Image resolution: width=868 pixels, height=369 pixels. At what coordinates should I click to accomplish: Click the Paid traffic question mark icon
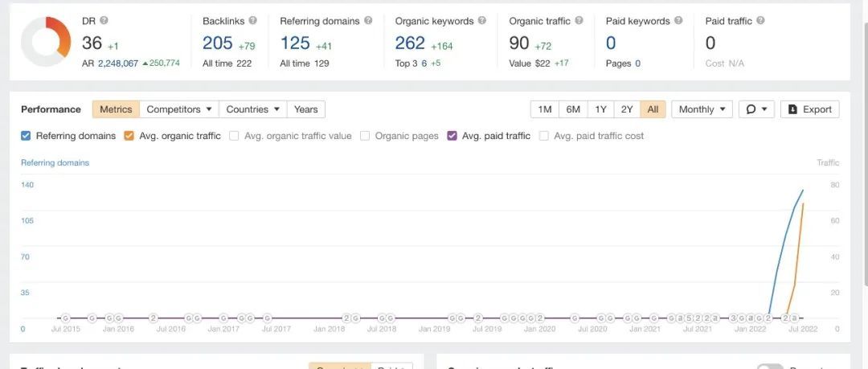760,21
